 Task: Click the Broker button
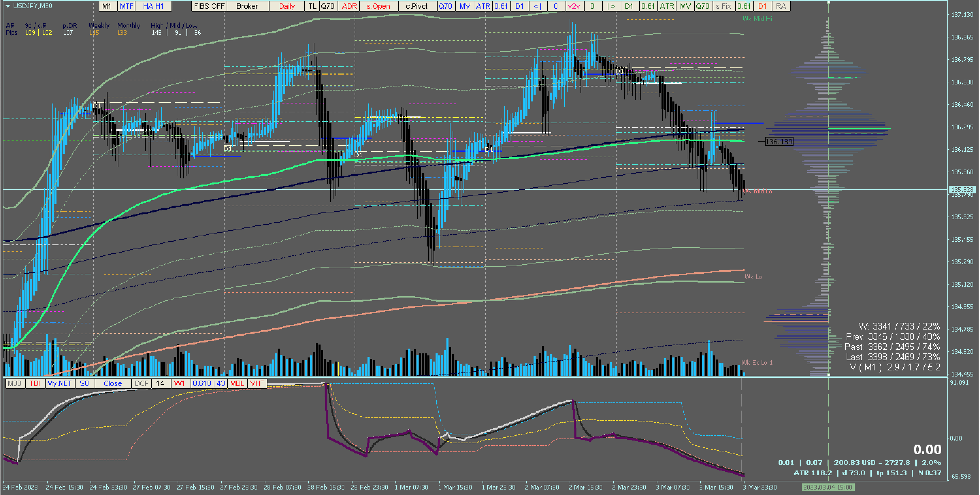coord(247,6)
